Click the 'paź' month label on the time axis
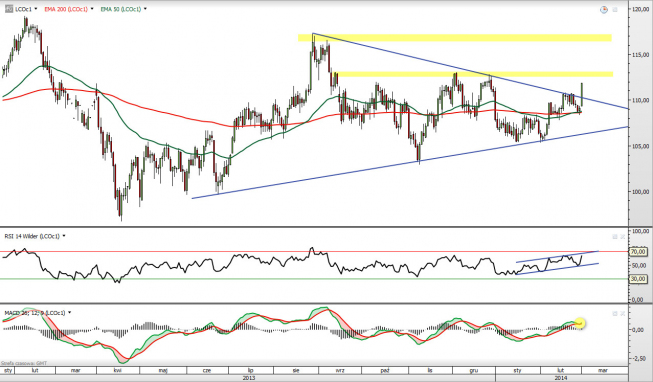The image size is (653, 382). click(385, 370)
